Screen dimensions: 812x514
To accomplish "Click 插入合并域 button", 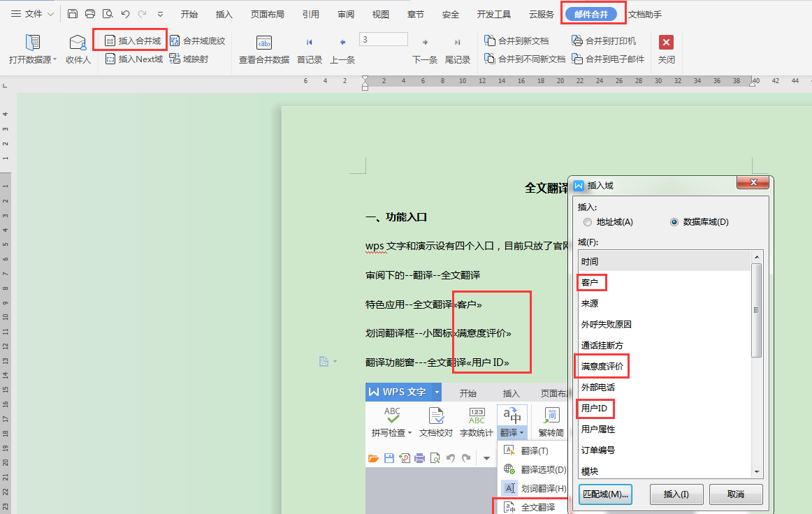I will coord(133,41).
